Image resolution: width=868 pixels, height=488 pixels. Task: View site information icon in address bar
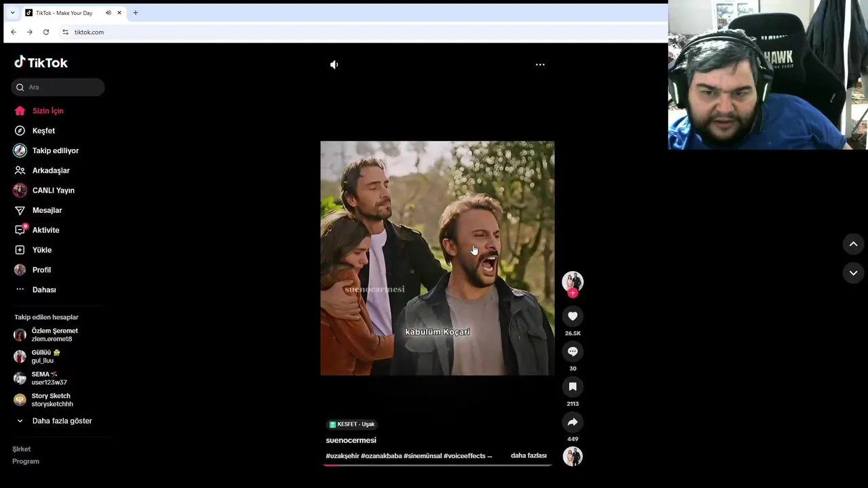pos(65,32)
